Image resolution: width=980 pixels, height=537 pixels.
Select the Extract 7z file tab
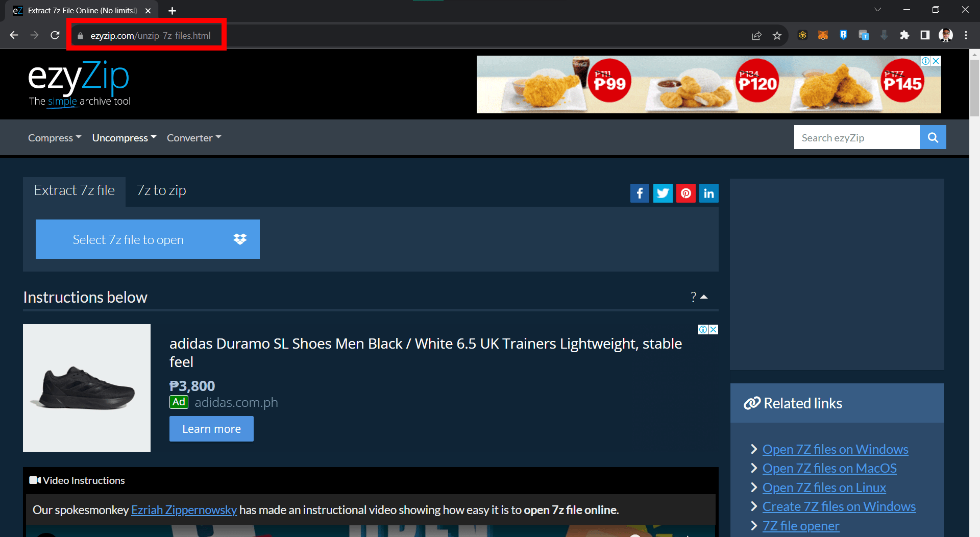tap(75, 190)
